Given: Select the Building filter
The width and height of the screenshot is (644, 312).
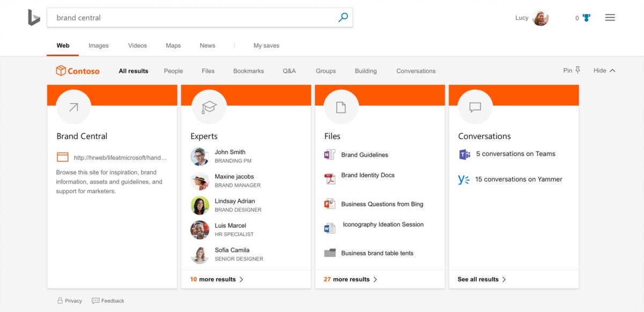Looking at the screenshot, I should coord(365,71).
